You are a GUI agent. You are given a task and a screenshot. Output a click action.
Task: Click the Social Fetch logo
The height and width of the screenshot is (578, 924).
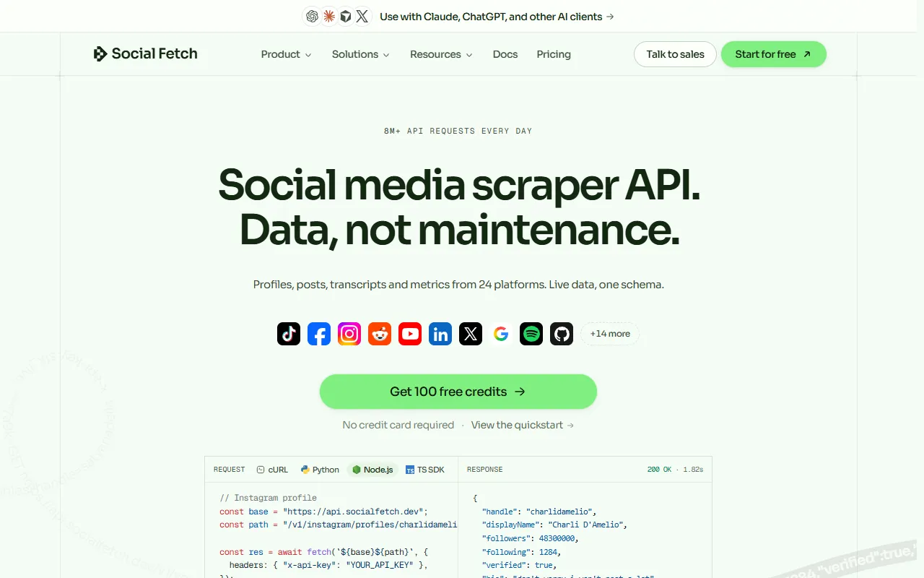pos(145,53)
